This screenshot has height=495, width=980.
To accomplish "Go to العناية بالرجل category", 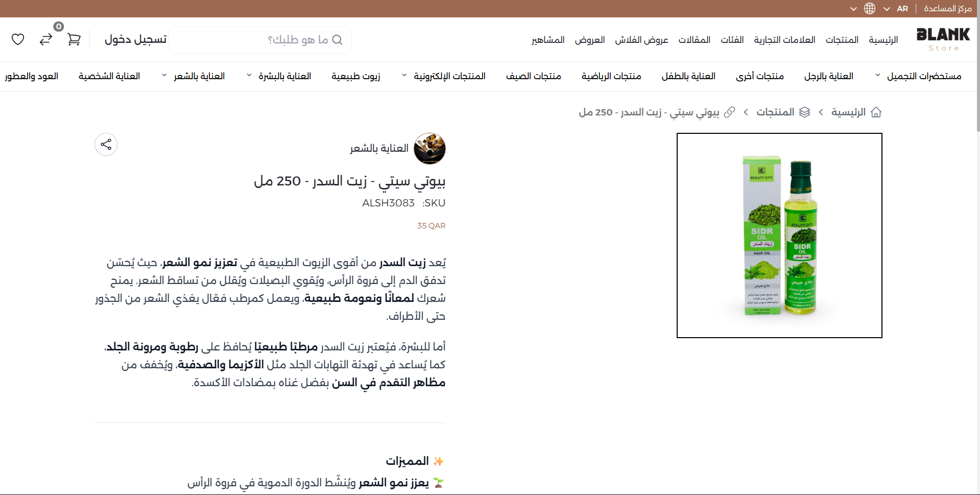I will click(829, 76).
